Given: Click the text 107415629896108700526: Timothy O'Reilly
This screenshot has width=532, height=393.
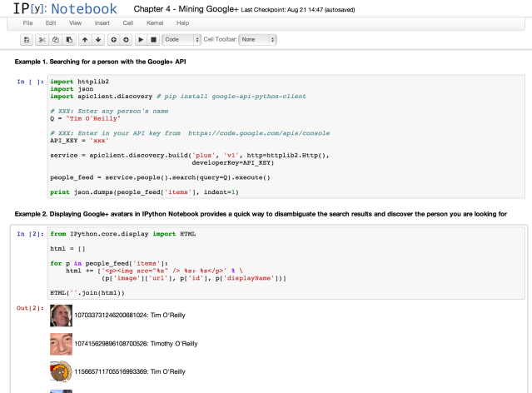Looking at the screenshot, I should click(x=136, y=344).
